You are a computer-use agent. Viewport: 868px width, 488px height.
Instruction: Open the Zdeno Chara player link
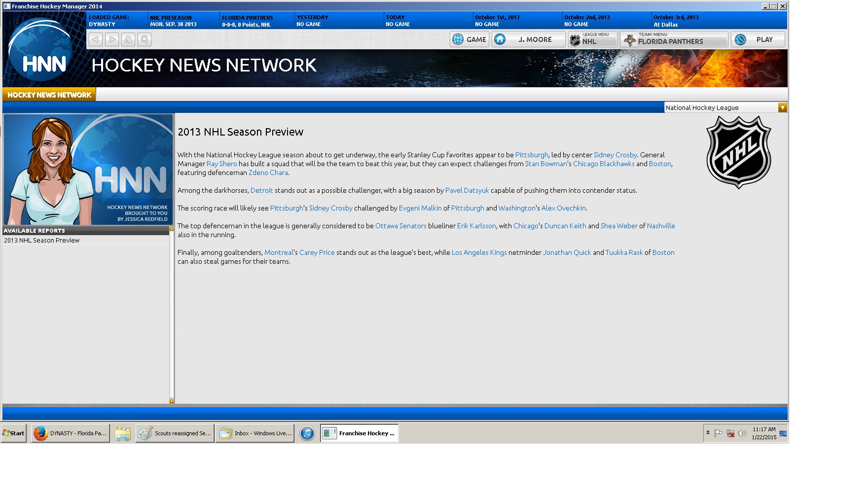click(x=268, y=173)
